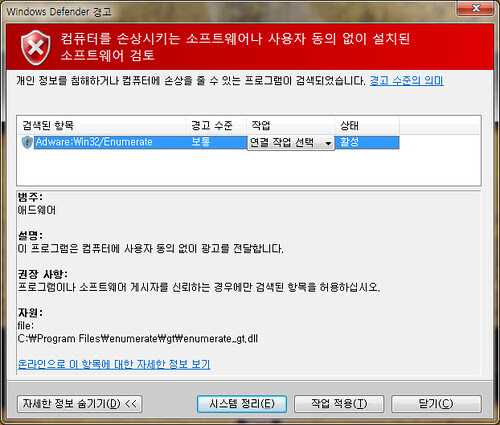Click the recommendation text ending 허용하십시오
The image size is (500, 425).
click(199, 287)
